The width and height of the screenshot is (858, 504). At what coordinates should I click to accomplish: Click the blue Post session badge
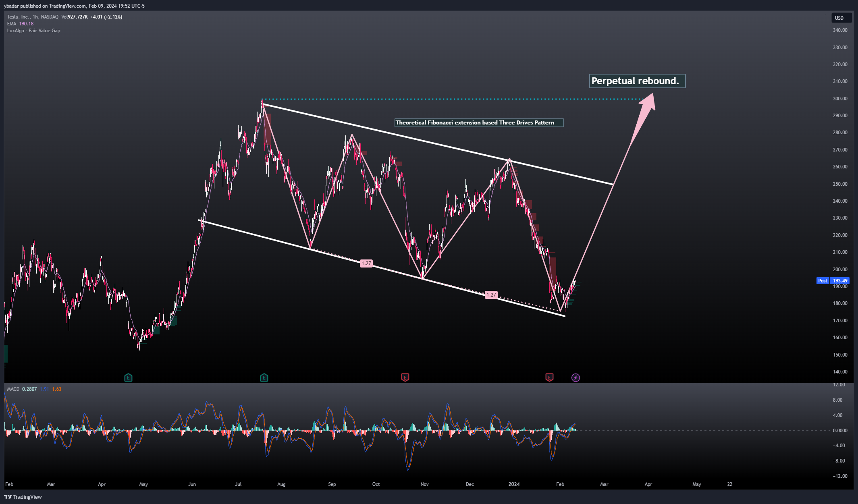point(823,281)
